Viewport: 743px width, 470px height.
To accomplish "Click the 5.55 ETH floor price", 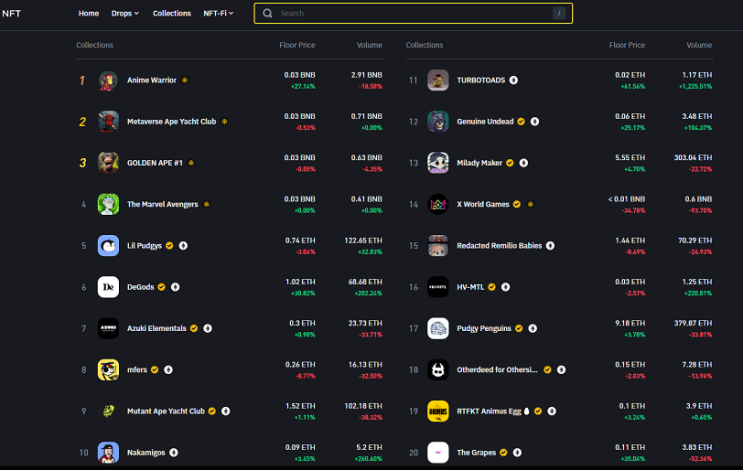I will pyautogui.click(x=630, y=157).
